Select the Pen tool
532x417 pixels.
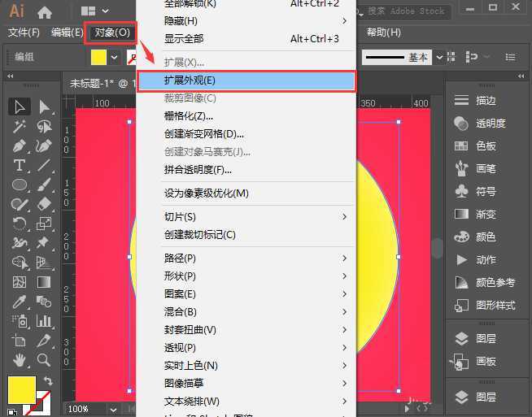[20, 146]
